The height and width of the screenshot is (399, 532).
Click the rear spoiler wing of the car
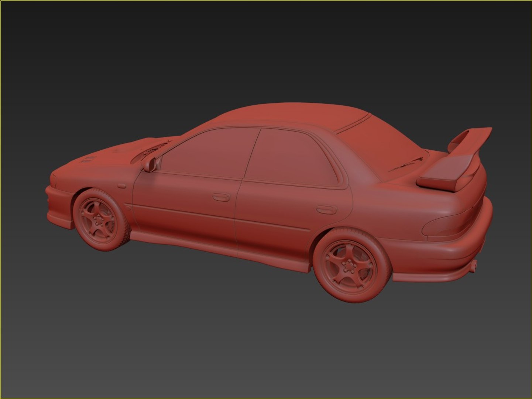[455, 160]
